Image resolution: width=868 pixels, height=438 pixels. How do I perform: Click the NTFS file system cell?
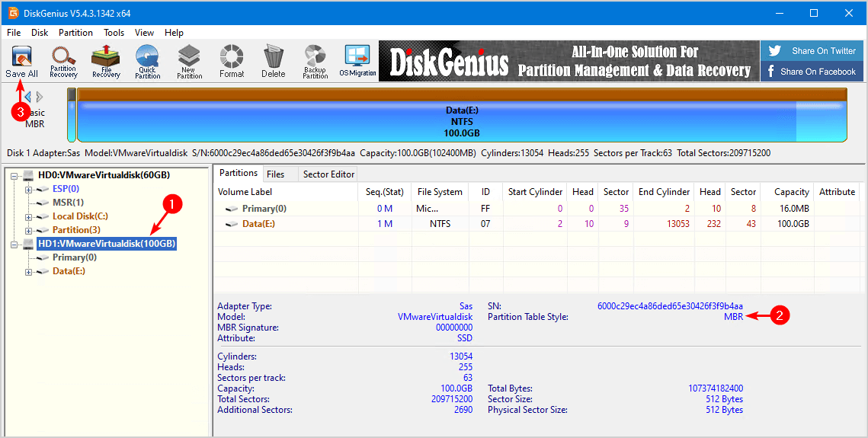click(440, 224)
